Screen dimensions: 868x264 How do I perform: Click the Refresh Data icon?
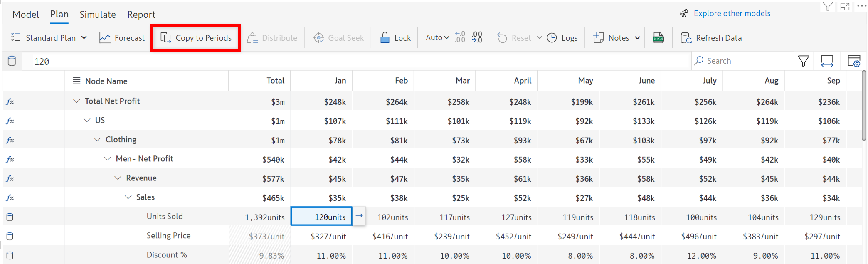[686, 38]
